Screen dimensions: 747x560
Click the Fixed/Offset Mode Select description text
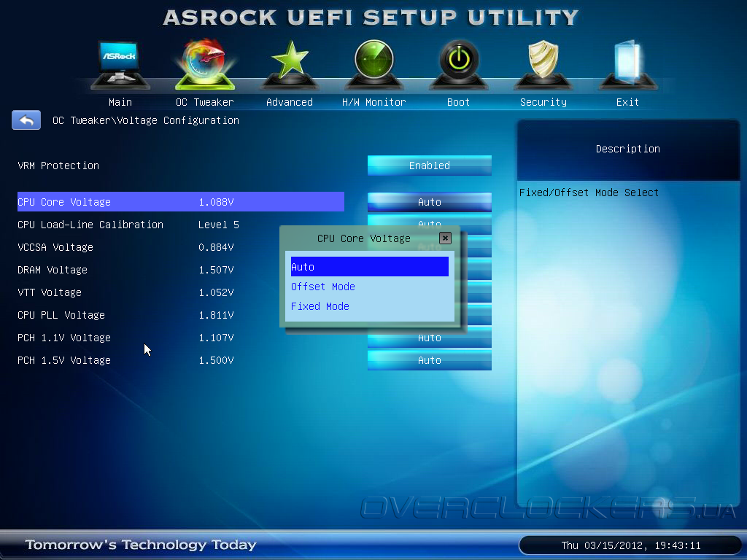coord(589,192)
